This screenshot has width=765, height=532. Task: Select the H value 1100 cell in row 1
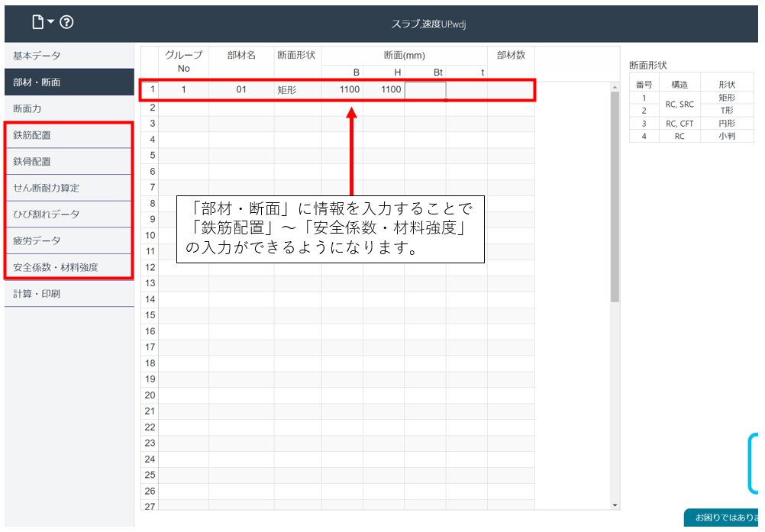coord(383,90)
